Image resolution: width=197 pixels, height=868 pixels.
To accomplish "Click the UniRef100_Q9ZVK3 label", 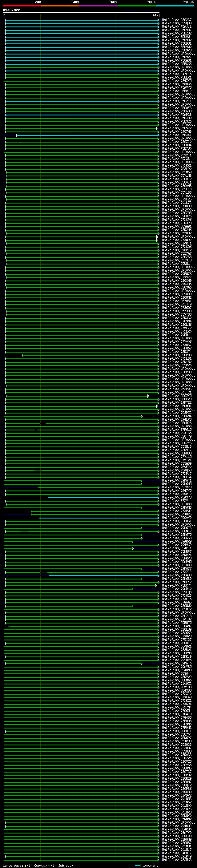I will tap(177, 487).
